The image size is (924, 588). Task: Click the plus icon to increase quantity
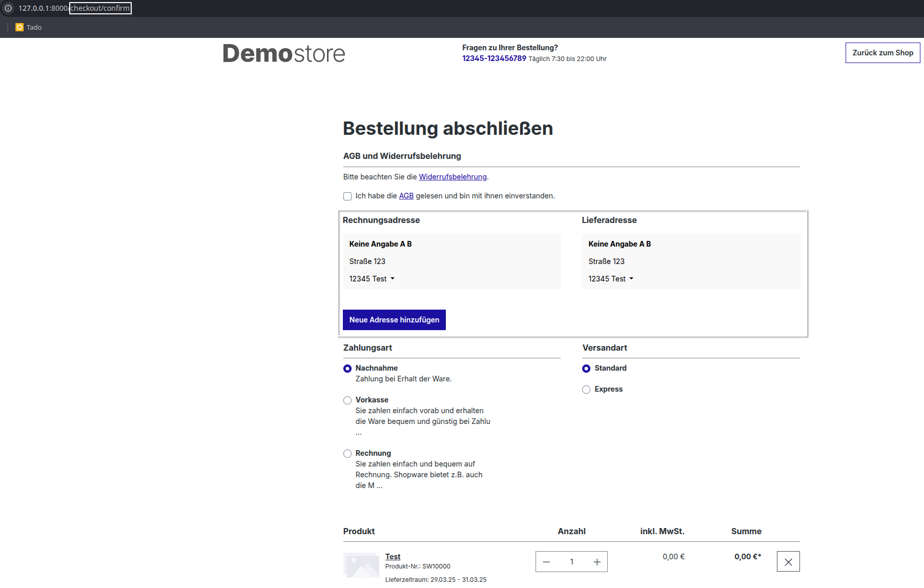tap(597, 562)
